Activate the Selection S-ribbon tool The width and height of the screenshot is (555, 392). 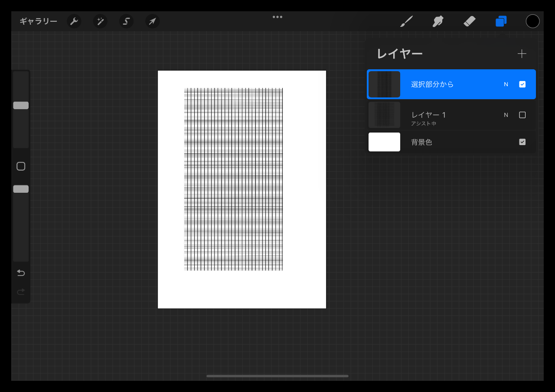126,21
